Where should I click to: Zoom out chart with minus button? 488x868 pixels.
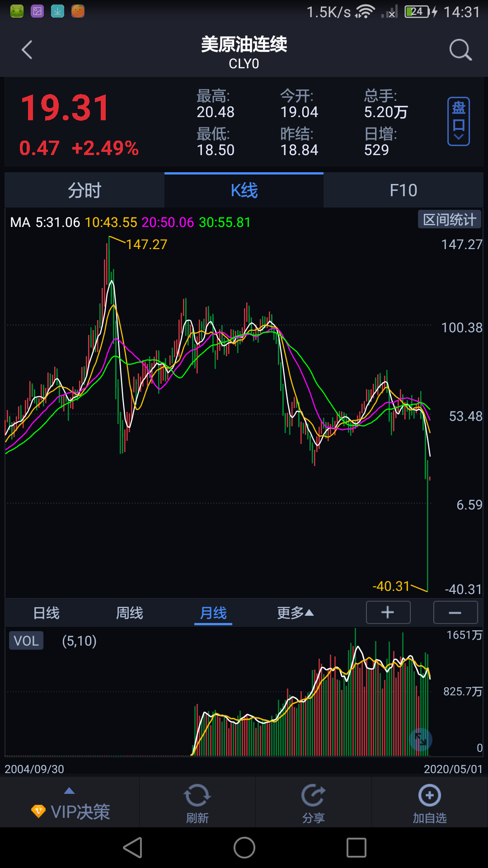coord(455,613)
